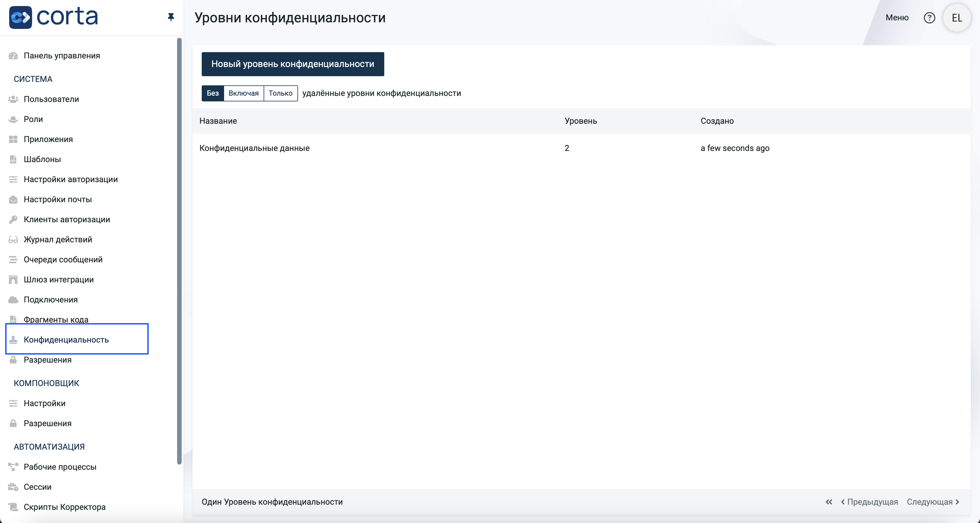Click the Конфиденциальность stamp icon
Image resolution: width=980 pixels, height=523 pixels.
tap(13, 340)
